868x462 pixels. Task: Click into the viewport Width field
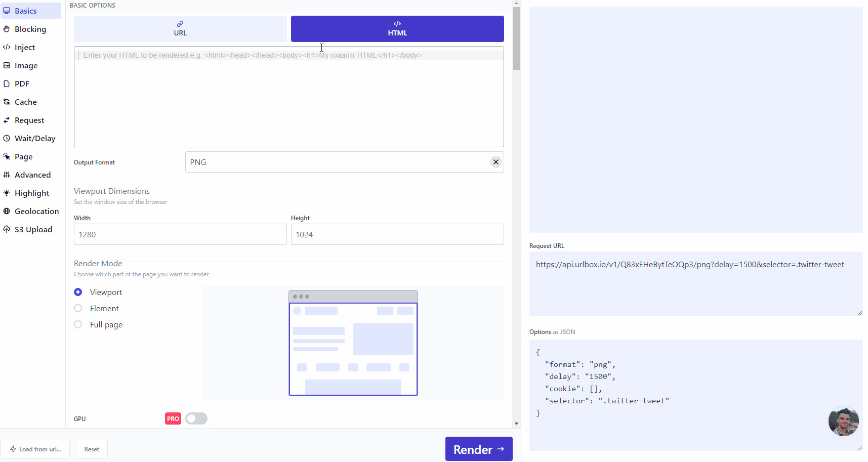pyautogui.click(x=180, y=234)
